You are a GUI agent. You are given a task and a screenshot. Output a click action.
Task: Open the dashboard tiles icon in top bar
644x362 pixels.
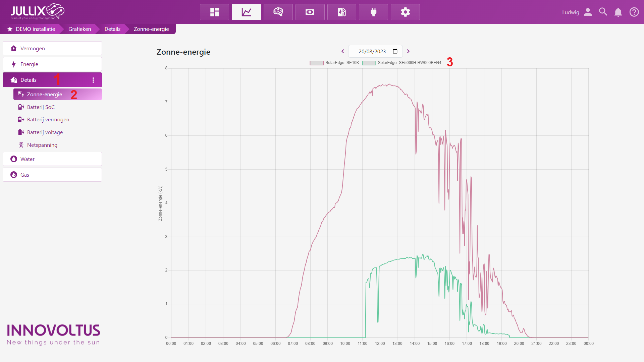point(214,12)
